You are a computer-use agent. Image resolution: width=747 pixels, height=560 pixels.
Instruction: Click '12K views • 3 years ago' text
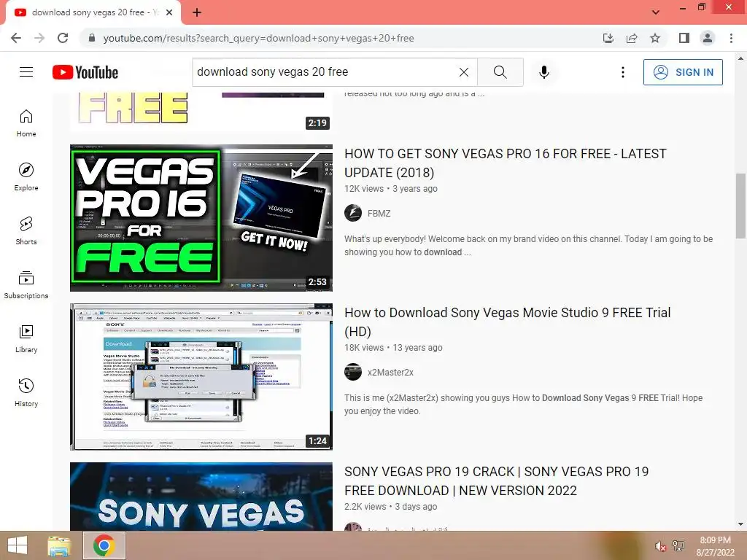(391, 189)
